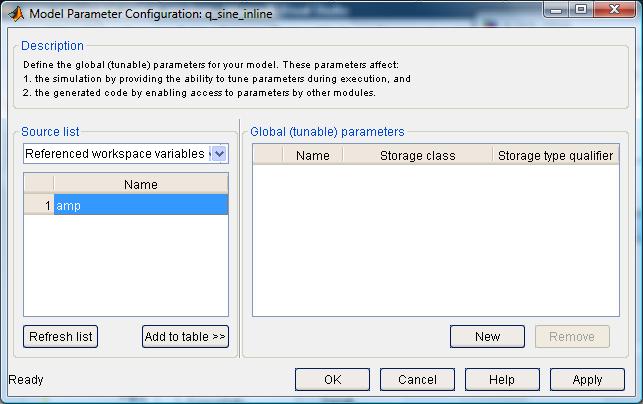This screenshot has width=643, height=404.
Task: Click the Name column header in Source list
Action: [x=141, y=184]
